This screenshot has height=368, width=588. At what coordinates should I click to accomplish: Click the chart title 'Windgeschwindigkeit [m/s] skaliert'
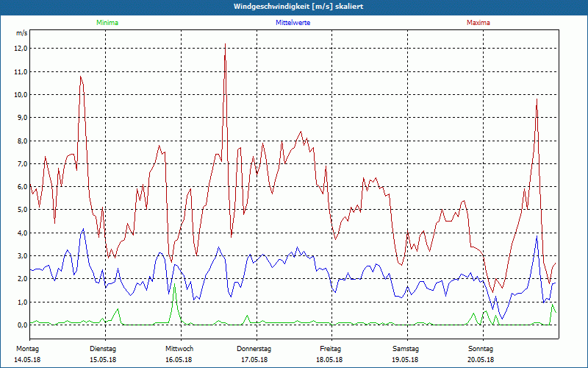coord(298,7)
